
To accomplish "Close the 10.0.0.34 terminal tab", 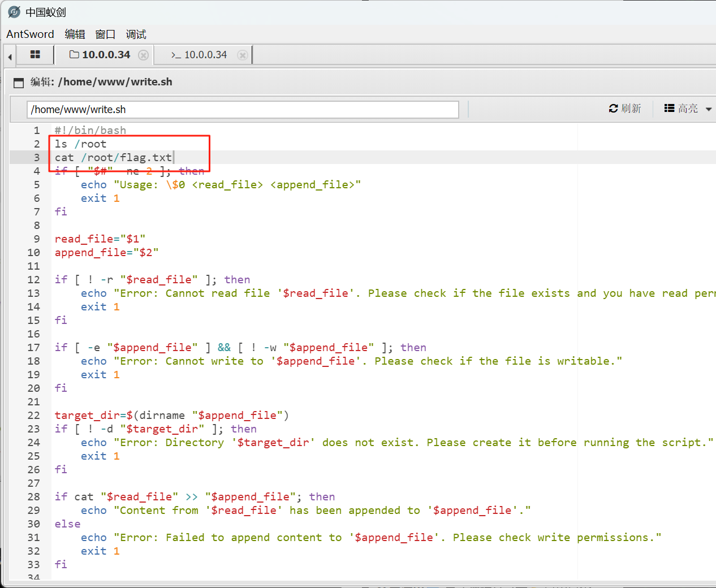I will (243, 55).
